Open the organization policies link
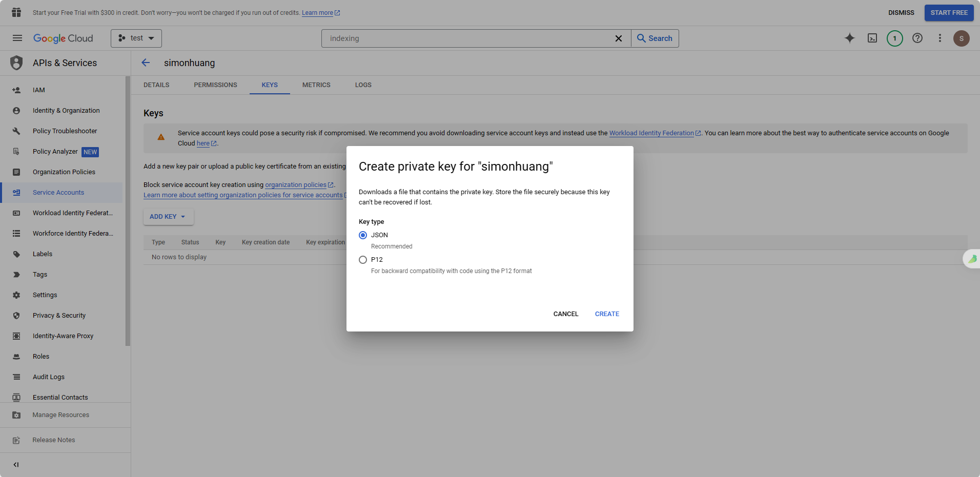The width and height of the screenshot is (980, 477). point(299,185)
